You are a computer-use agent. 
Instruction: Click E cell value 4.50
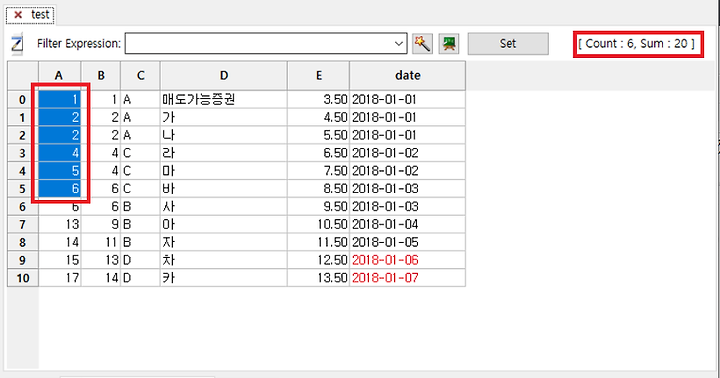319,118
